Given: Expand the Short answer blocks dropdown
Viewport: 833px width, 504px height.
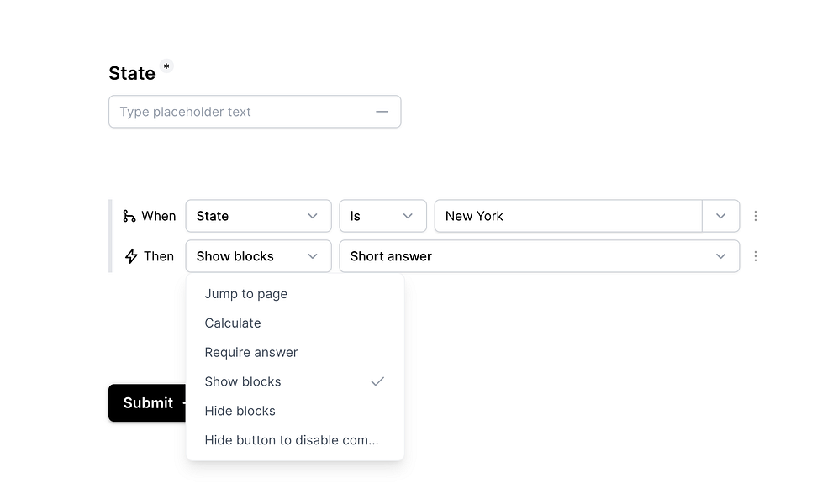Looking at the screenshot, I should click(720, 256).
